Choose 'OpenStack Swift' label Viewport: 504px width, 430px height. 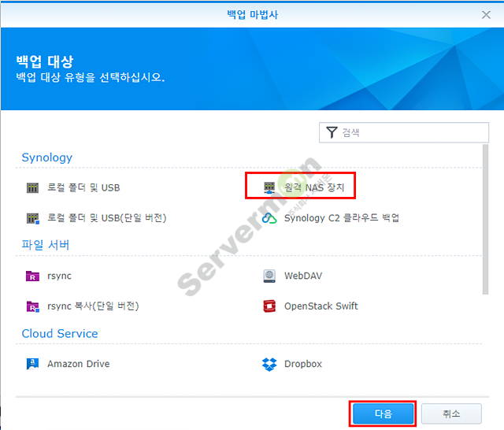pos(321,306)
